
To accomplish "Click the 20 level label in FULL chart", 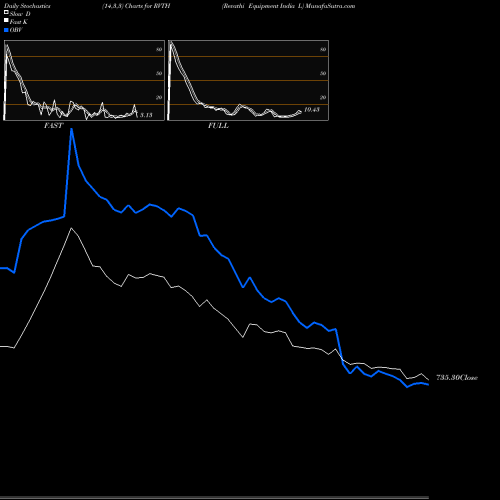I will [x=323, y=97].
